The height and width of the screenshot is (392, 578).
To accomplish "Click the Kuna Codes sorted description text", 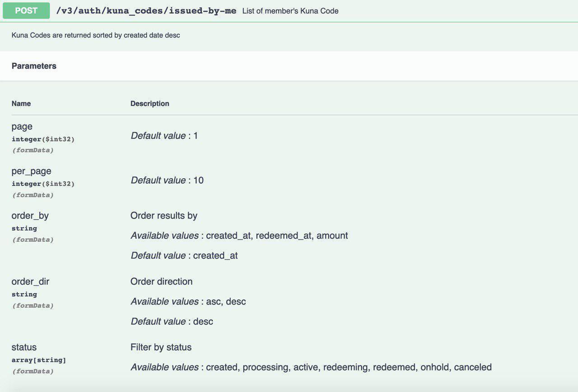I will tap(96, 35).
